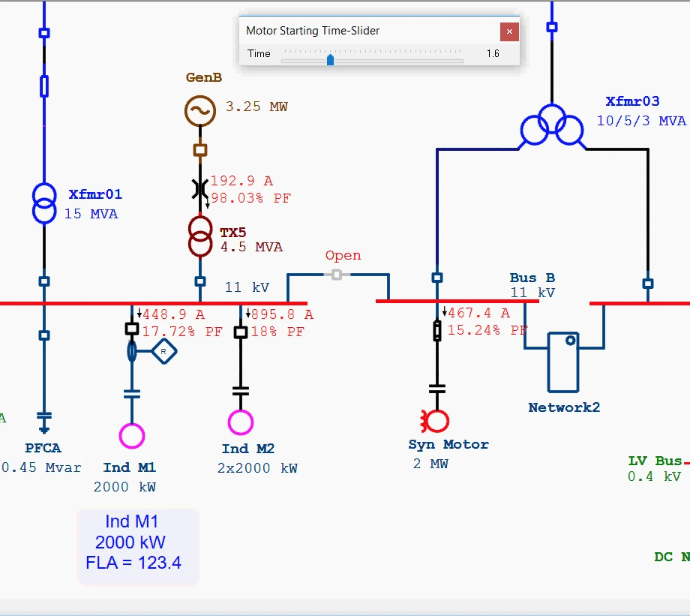Click the 11 kV left red bus bar
The image size is (690, 616).
(154, 303)
